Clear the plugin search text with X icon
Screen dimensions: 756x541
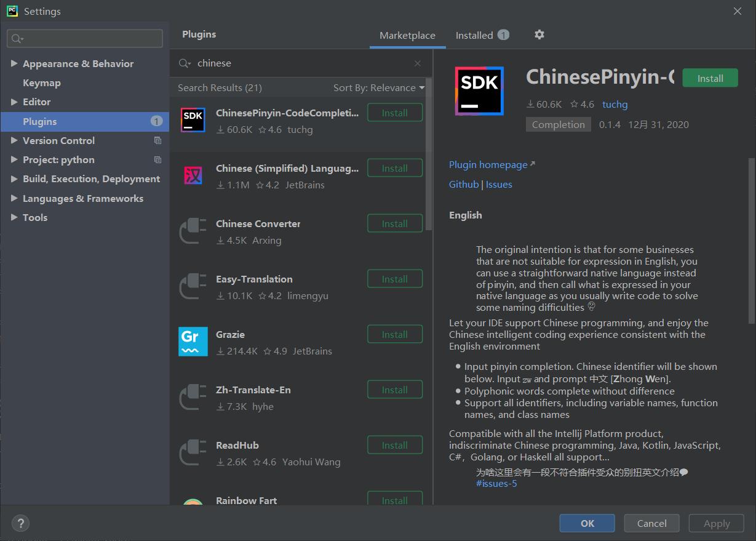[418, 63]
